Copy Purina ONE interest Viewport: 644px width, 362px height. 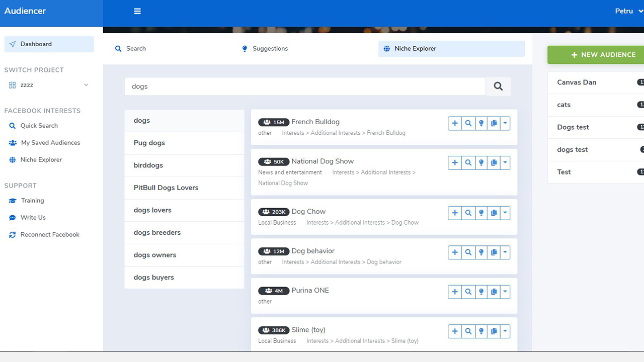coord(494,292)
